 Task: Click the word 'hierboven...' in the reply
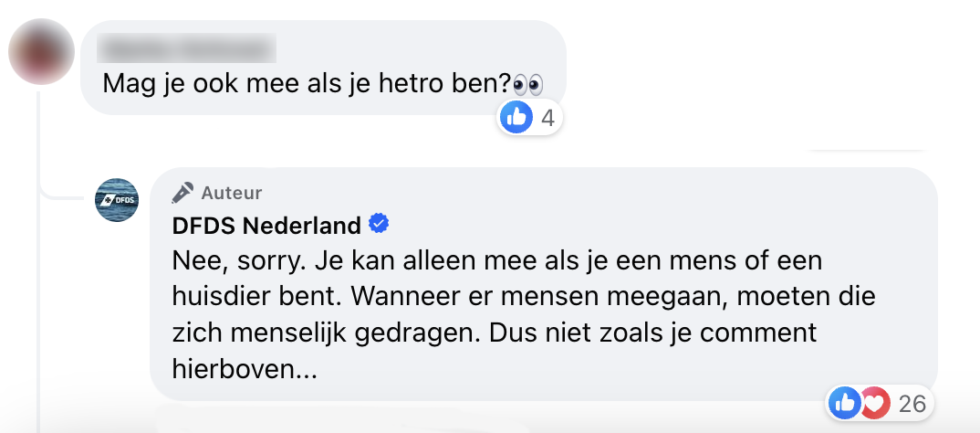(x=244, y=369)
